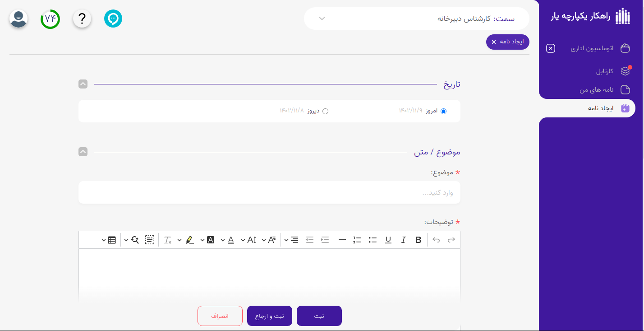Insert a bulleted list
The image size is (644, 331).
click(373, 240)
